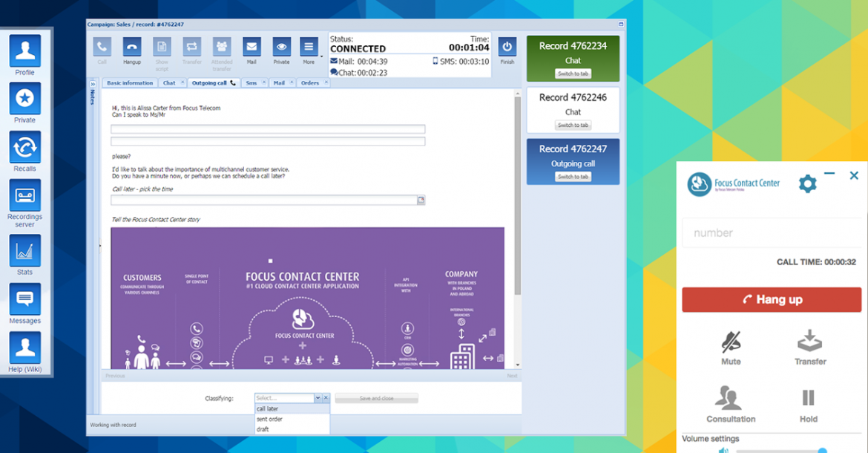Choose 'call later' from classifying list
This screenshot has height=453, width=868.
tap(292, 408)
